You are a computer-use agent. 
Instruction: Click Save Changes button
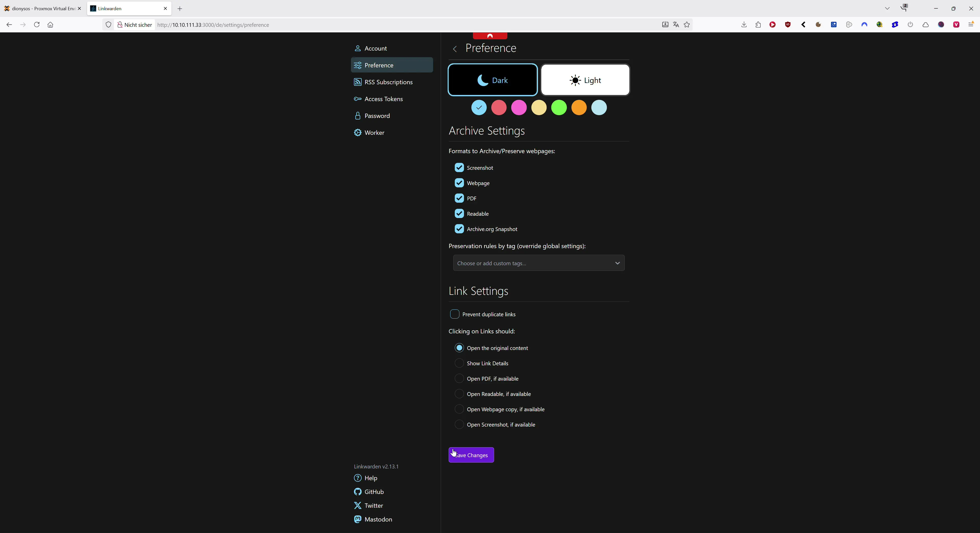pyautogui.click(x=471, y=455)
